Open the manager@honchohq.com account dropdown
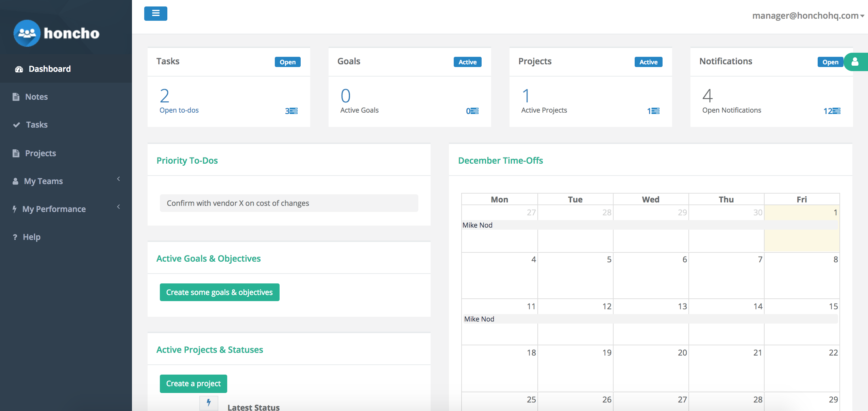Viewport: 868px width, 411px height. tap(808, 16)
